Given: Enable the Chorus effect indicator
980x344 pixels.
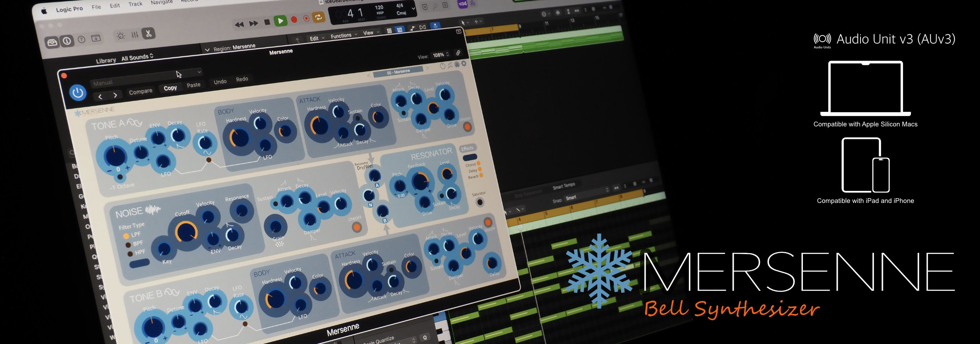Looking at the screenshot, I should [x=479, y=163].
